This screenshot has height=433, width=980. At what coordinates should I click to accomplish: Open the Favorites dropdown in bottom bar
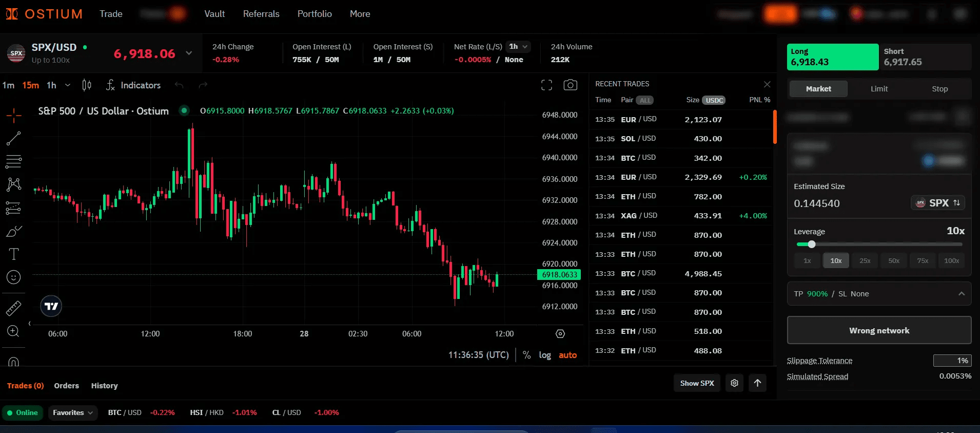[x=73, y=412]
